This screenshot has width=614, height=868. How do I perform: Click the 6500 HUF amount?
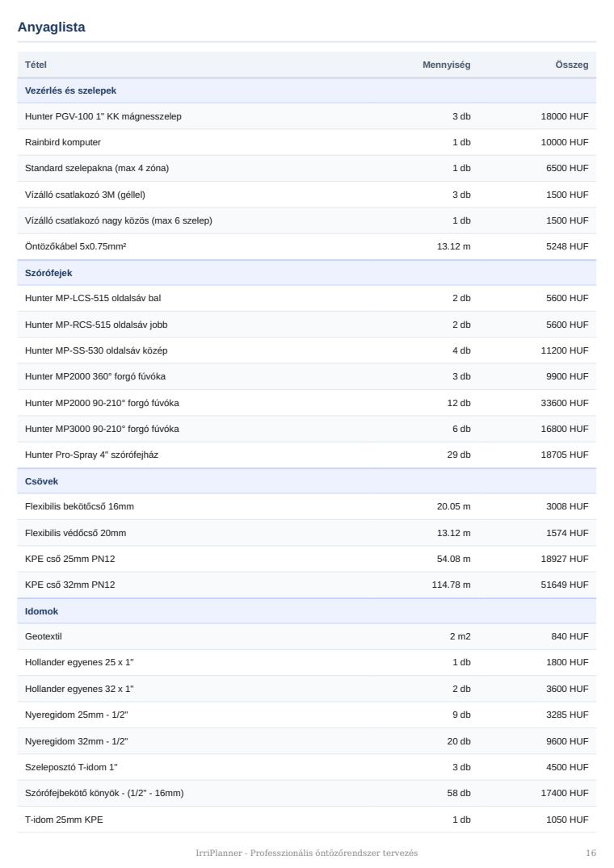tap(567, 168)
